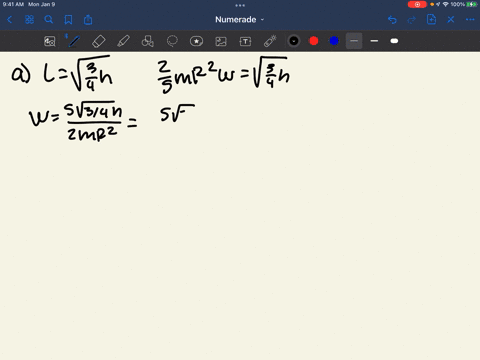Choose the black pen color
The image size is (480, 360).
tap(294, 41)
